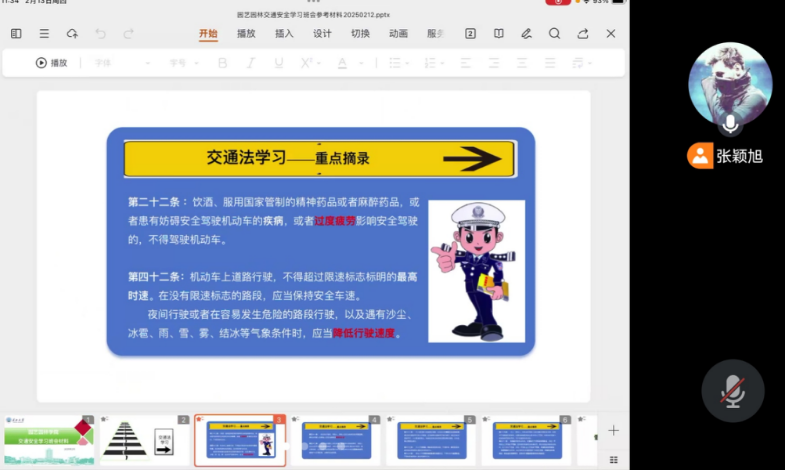The image size is (786, 470).
Task: Open the reading mode book icon
Action: tap(498, 33)
